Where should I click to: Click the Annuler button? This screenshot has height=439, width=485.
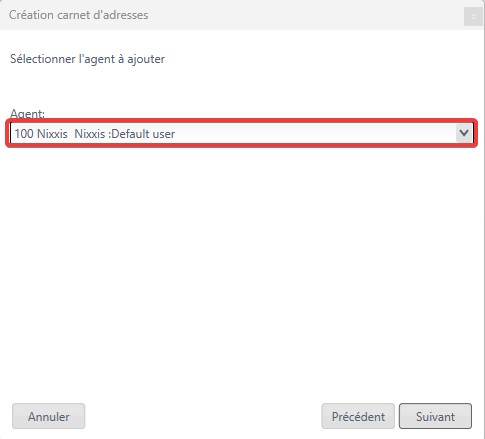point(49,416)
